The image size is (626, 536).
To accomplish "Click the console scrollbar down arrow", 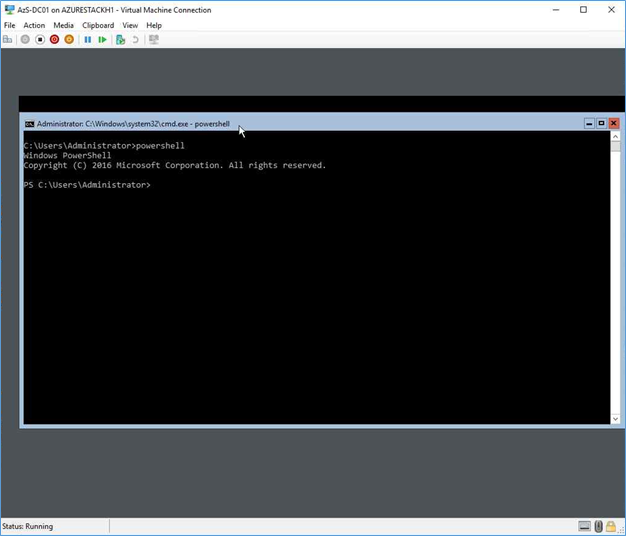I will pos(615,419).
